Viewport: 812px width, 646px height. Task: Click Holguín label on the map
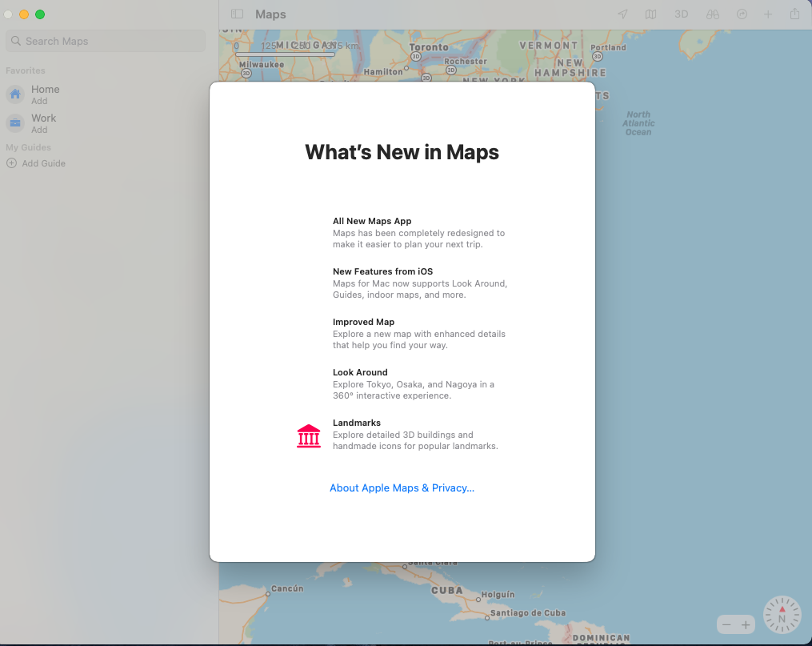[498, 594]
